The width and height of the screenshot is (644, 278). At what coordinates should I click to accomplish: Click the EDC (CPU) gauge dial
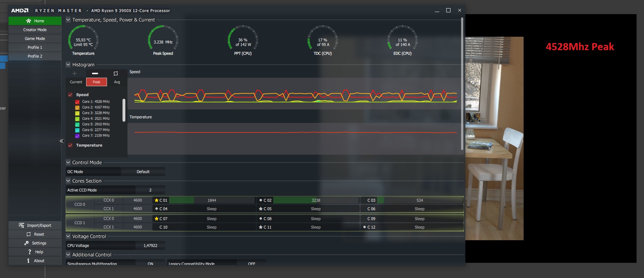pos(402,38)
